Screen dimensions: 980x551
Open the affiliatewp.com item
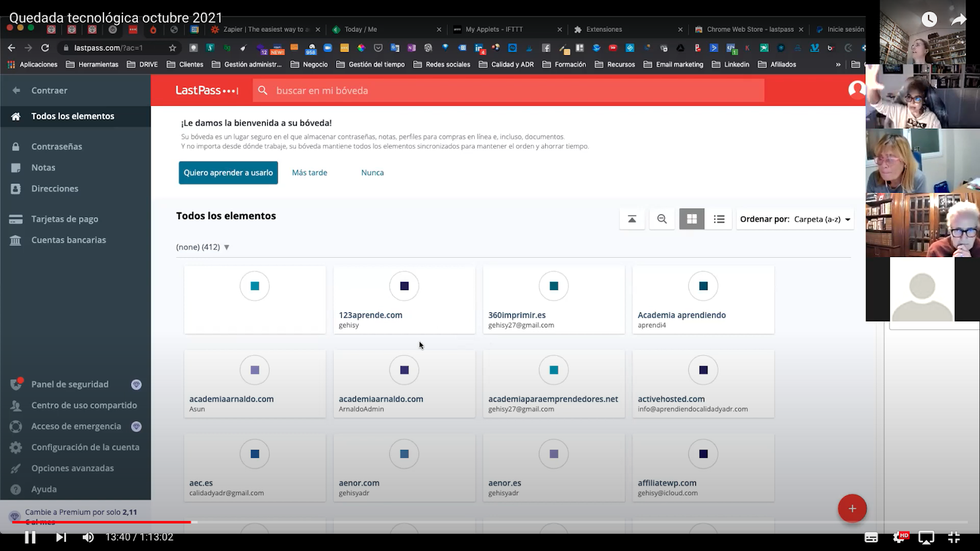pyautogui.click(x=703, y=468)
